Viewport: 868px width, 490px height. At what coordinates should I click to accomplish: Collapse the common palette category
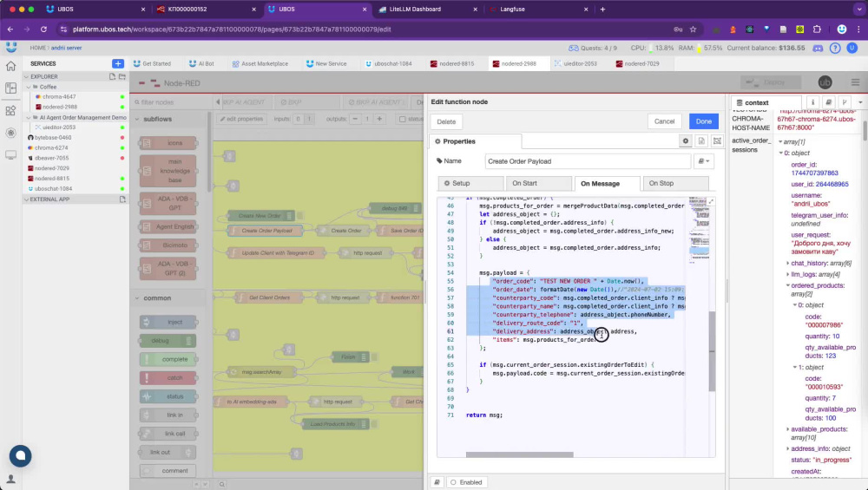coord(137,298)
